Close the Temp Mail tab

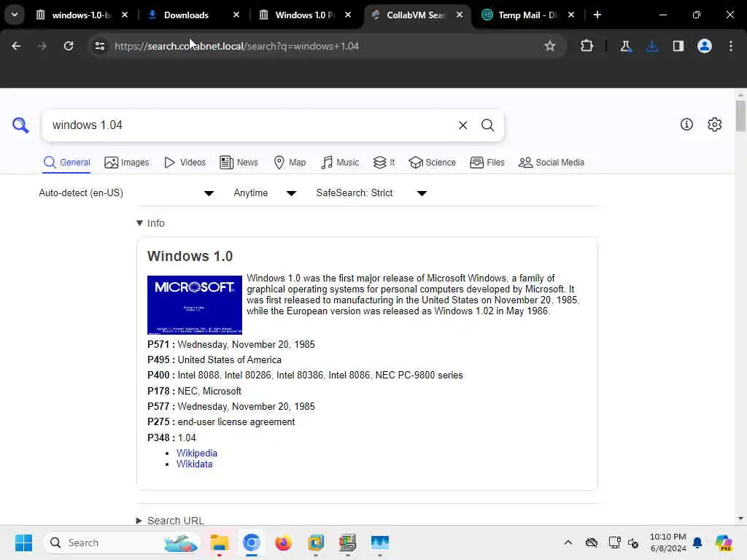coord(571,15)
